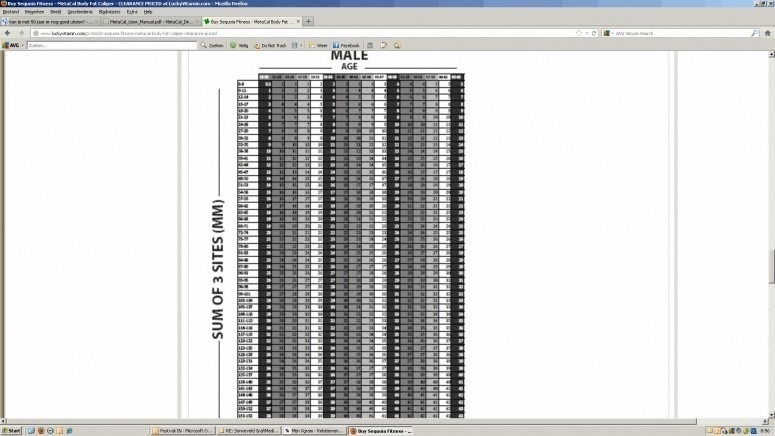This screenshot has width=775, height=436.
Task: Click the Firefox back arrow button
Action: click(8, 32)
